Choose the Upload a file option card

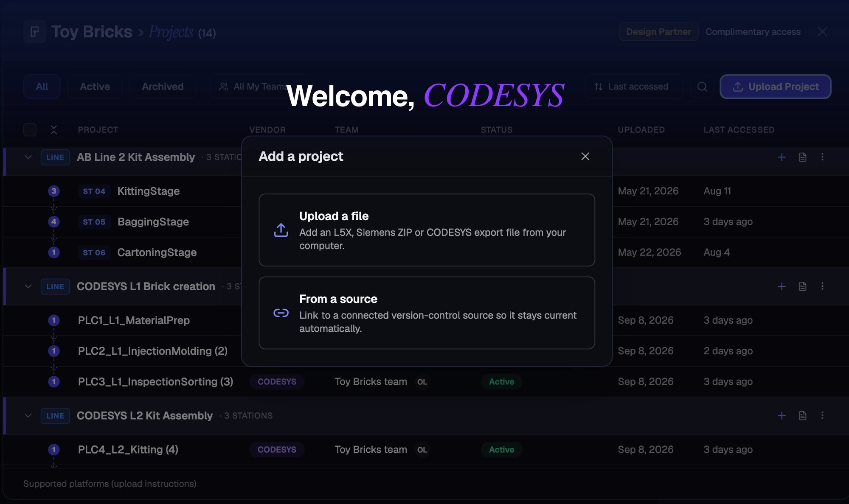[427, 230]
